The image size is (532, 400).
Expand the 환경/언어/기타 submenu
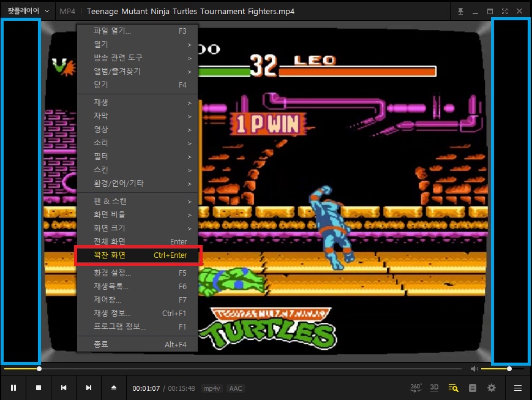[x=137, y=184]
